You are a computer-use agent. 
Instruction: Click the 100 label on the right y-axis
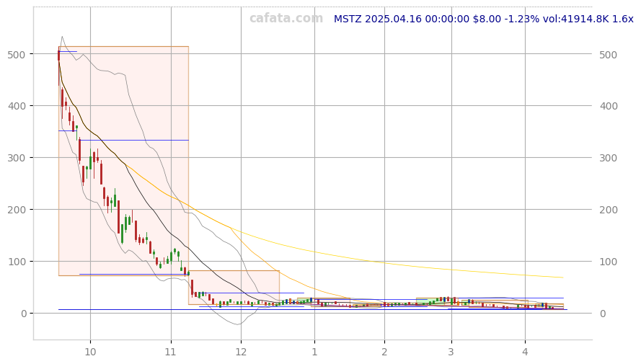(x=609, y=262)
